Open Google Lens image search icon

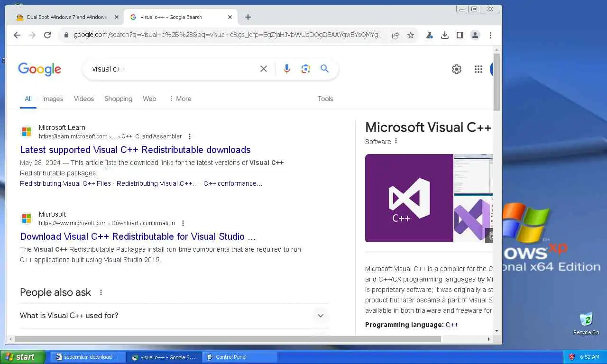[306, 69]
